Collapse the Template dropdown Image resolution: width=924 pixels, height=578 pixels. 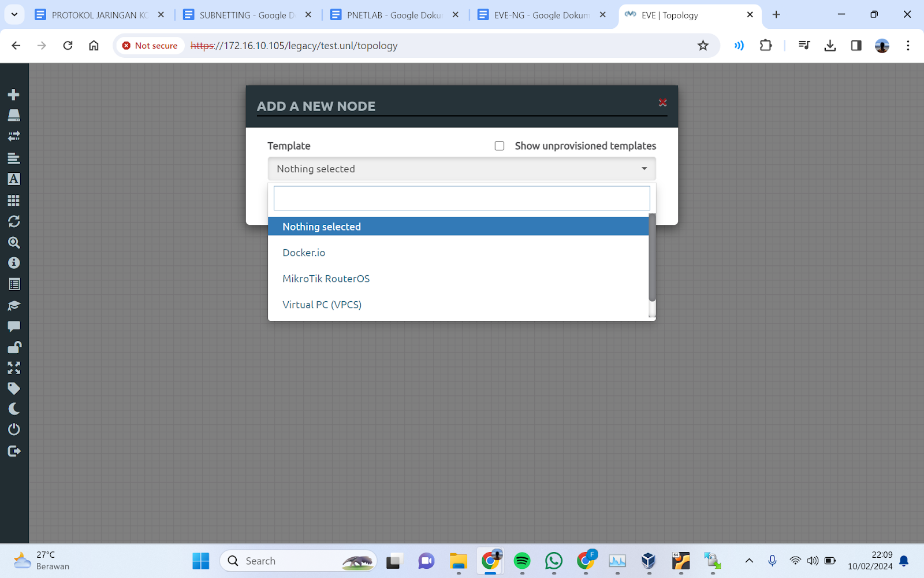tap(461, 169)
